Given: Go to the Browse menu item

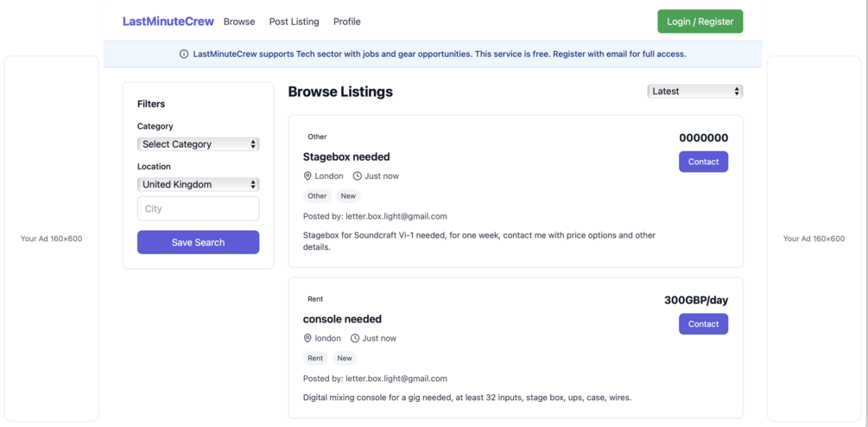Looking at the screenshot, I should [x=239, y=22].
